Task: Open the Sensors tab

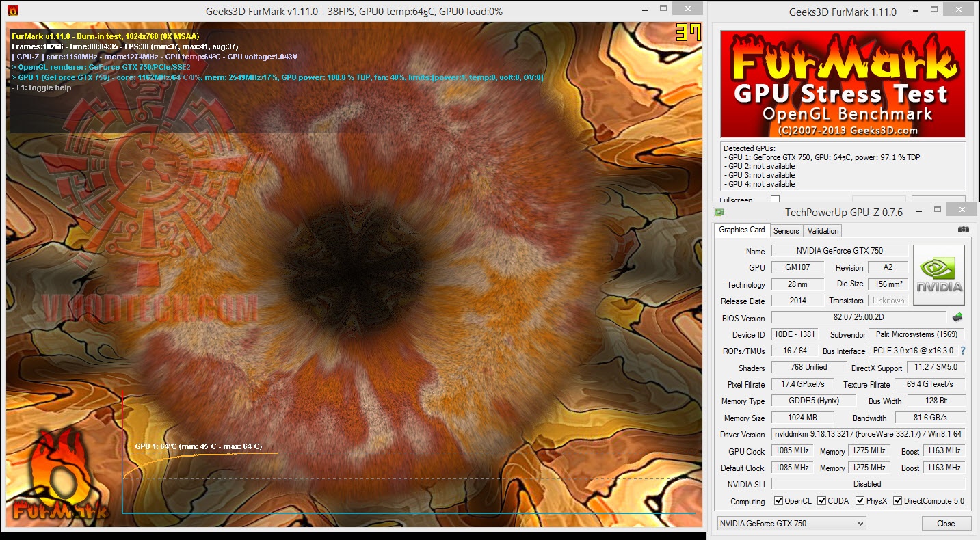Action: pyautogui.click(x=786, y=231)
